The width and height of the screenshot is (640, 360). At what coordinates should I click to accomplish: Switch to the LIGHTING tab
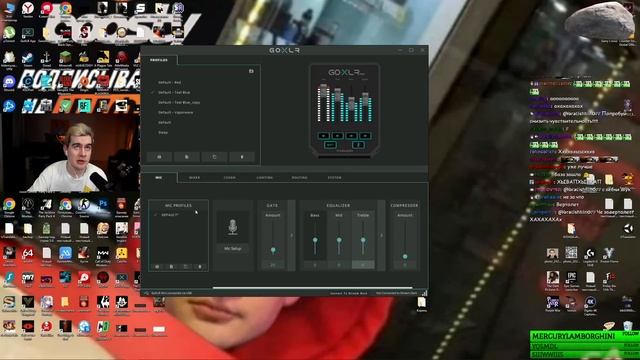click(264, 178)
